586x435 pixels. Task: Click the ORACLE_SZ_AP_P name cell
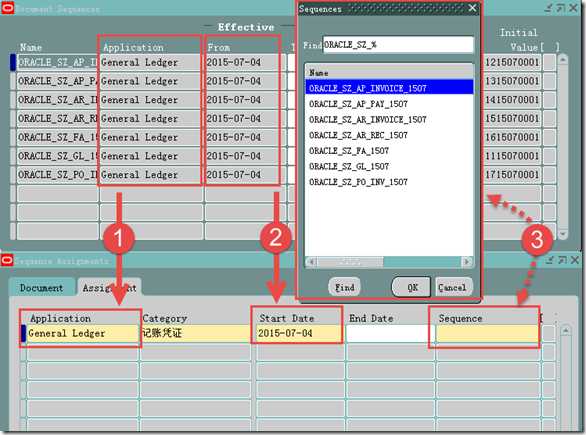coord(58,81)
